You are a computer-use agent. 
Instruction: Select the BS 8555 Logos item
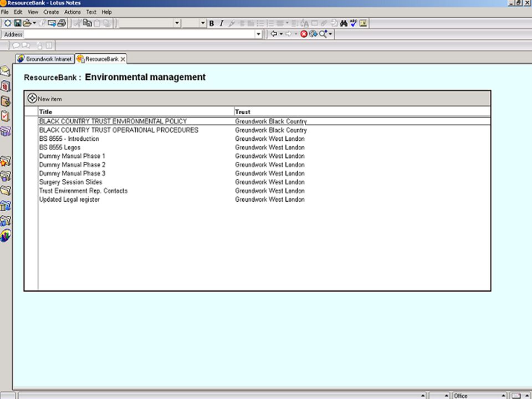click(60, 147)
